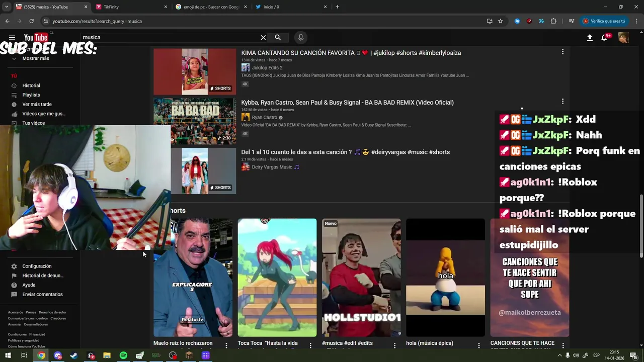Clear the search box with the X
Screen dimensions: 644x362
263,38
